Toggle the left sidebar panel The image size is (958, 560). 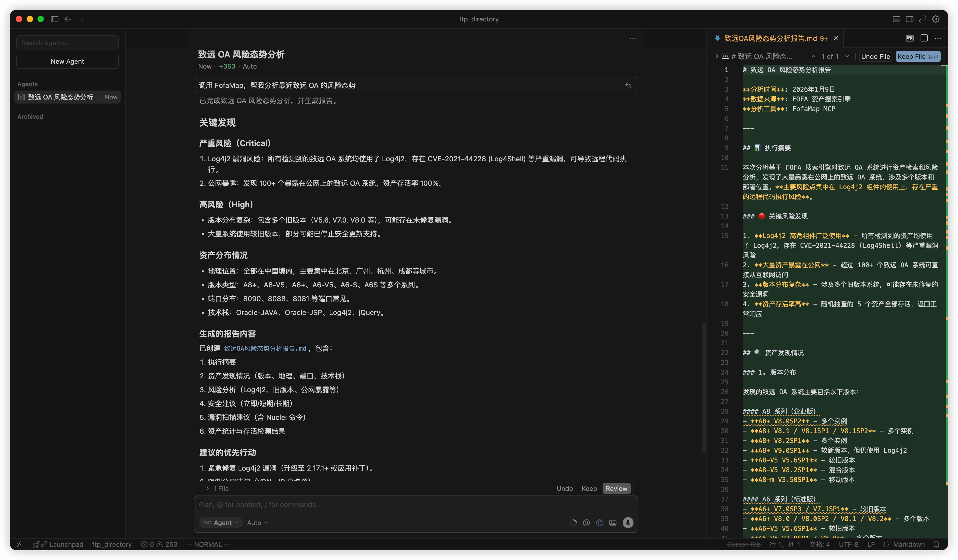click(x=54, y=19)
